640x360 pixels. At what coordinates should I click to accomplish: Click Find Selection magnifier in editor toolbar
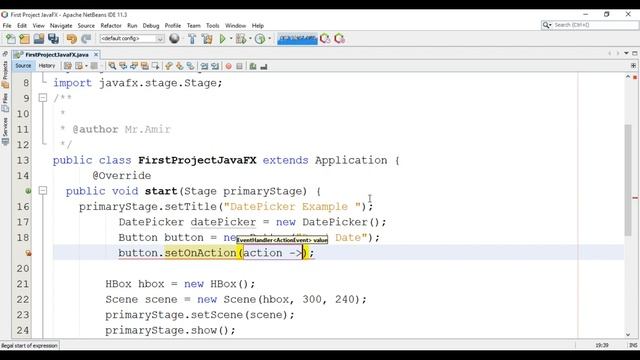112,66
